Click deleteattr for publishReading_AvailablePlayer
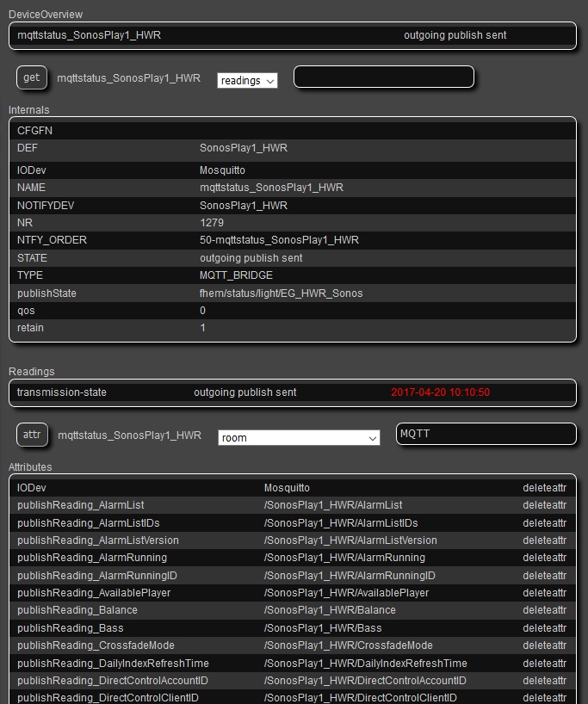Screen dimensions: 588x704 pos(544,593)
